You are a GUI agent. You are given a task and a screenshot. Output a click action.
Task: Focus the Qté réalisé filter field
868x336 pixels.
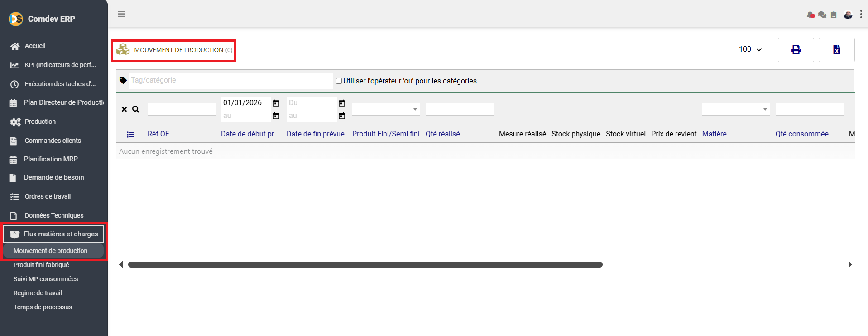click(460, 109)
